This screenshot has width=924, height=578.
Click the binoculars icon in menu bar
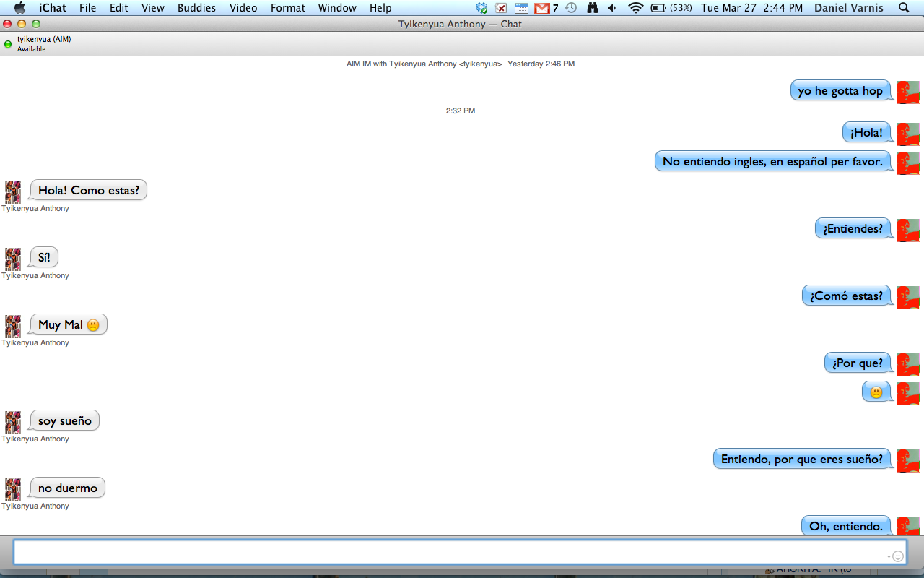[593, 8]
